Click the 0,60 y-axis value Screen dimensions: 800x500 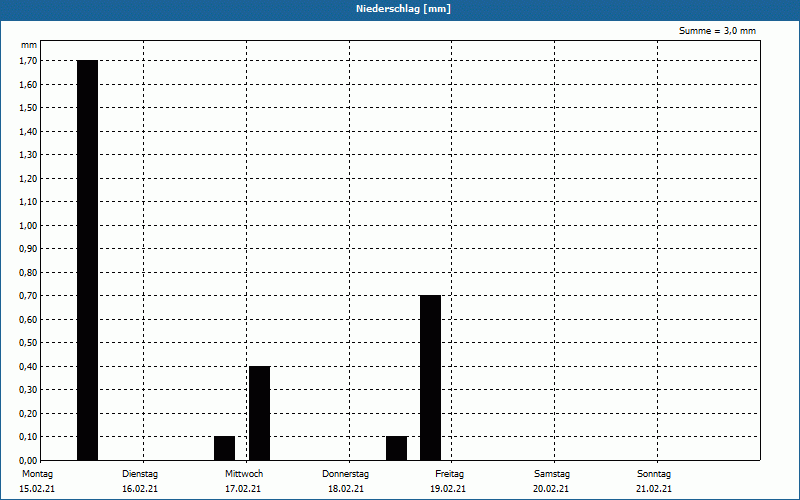coord(28,319)
